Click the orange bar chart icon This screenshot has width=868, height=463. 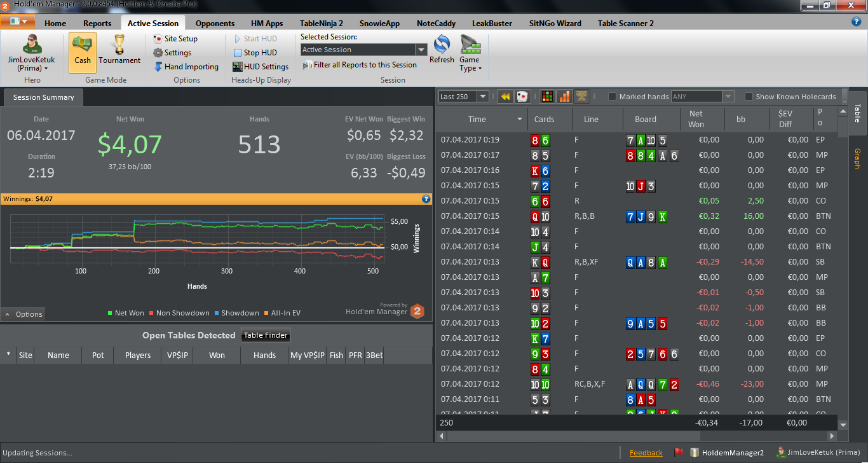pyautogui.click(x=564, y=97)
